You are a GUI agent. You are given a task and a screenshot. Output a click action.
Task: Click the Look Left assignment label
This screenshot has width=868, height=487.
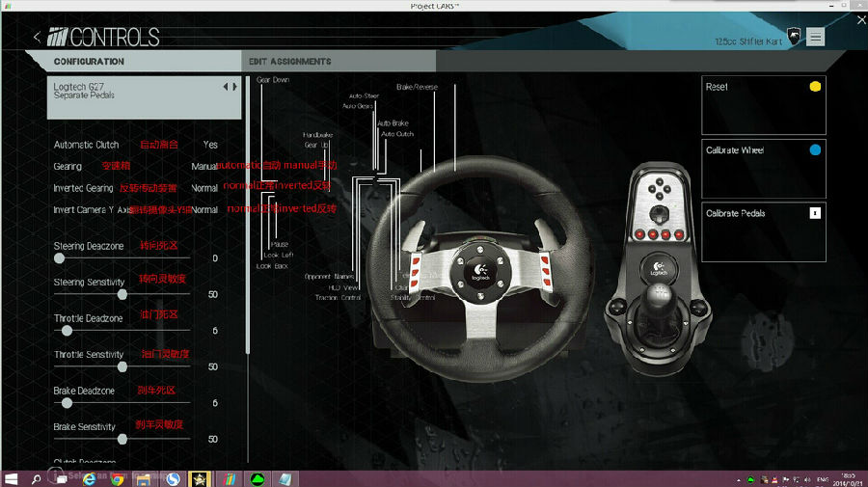(x=279, y=255)
